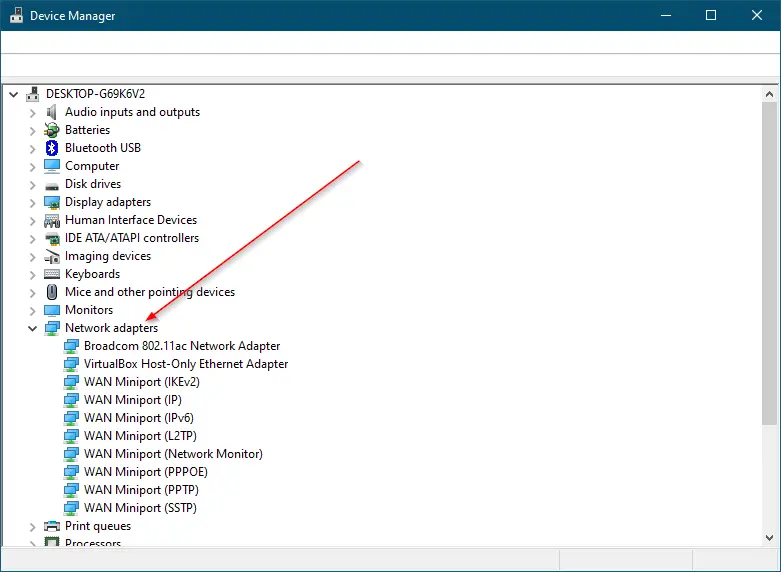
Task: Click the Mice and other pointing devices icon
Action: tap(52, 292)
